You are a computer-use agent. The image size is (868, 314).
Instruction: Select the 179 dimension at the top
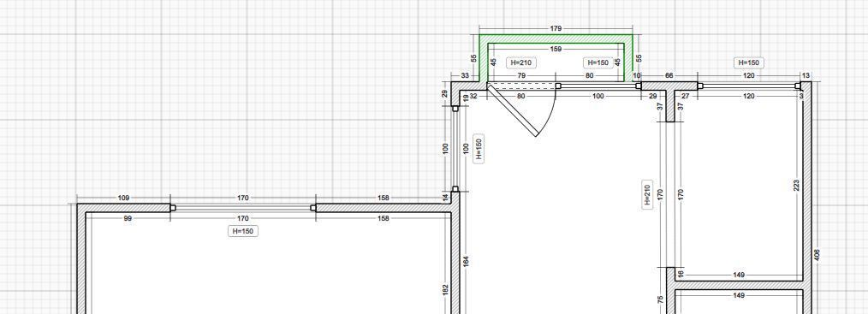coord(556,28)
